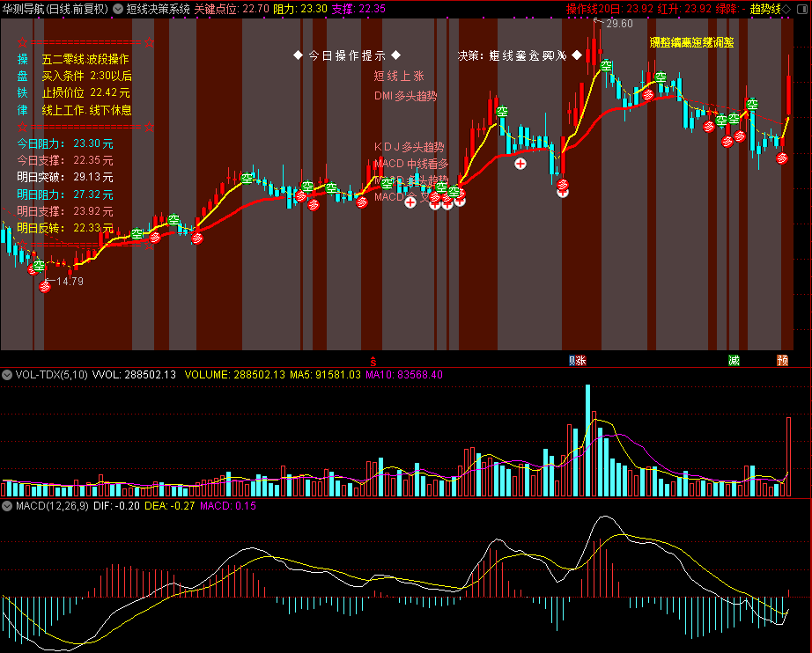Open the 财张 info marker
Image resolution: width=812 pixels, height=653 pixels.
point(577,361)
